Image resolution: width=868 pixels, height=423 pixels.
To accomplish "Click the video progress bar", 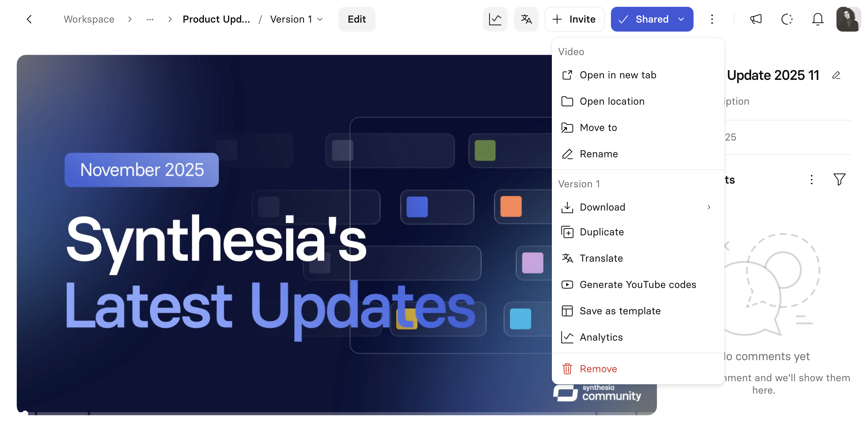I will tap(337, 413).
